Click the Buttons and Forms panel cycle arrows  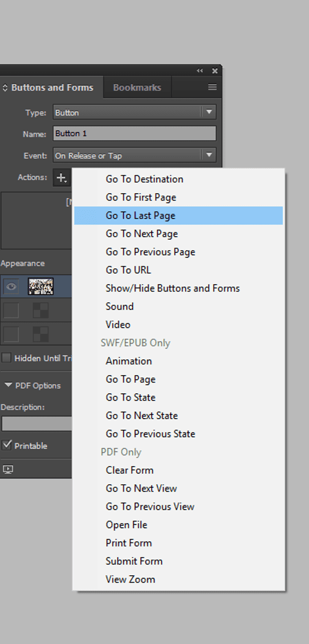[x=5, y=88]
